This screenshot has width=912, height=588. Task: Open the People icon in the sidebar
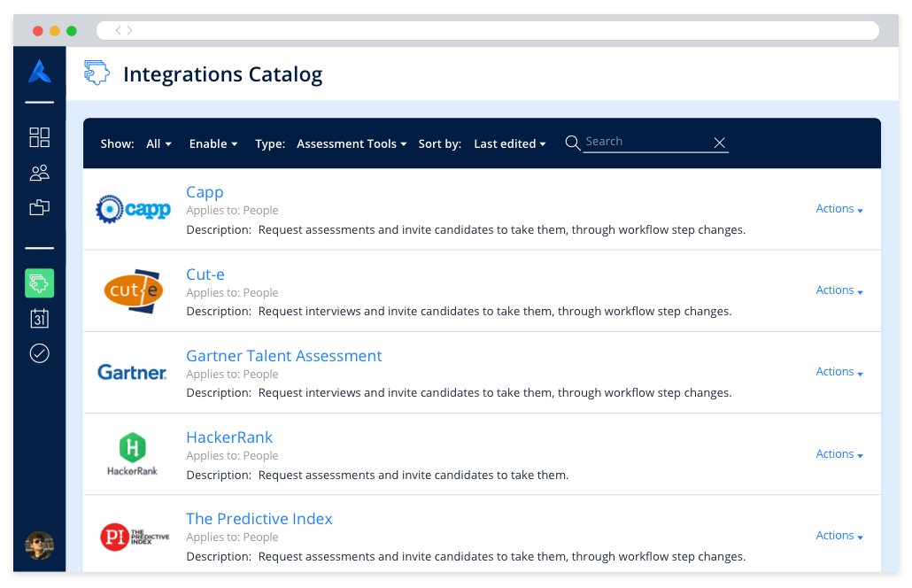[40, 173]
